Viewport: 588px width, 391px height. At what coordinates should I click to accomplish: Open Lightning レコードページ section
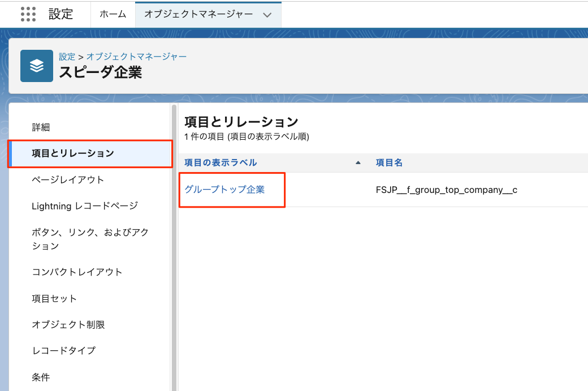[x=85, y=206]
